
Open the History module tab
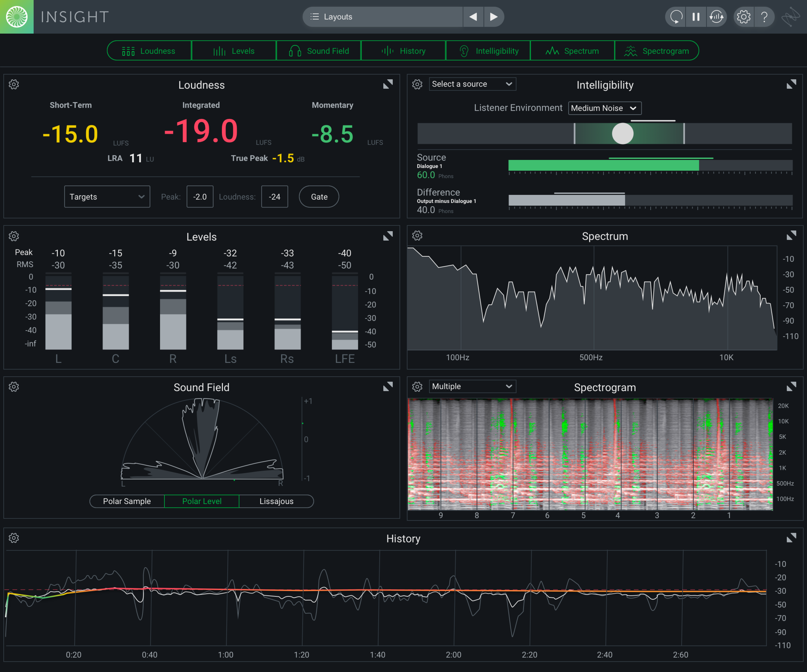(403, 50)
